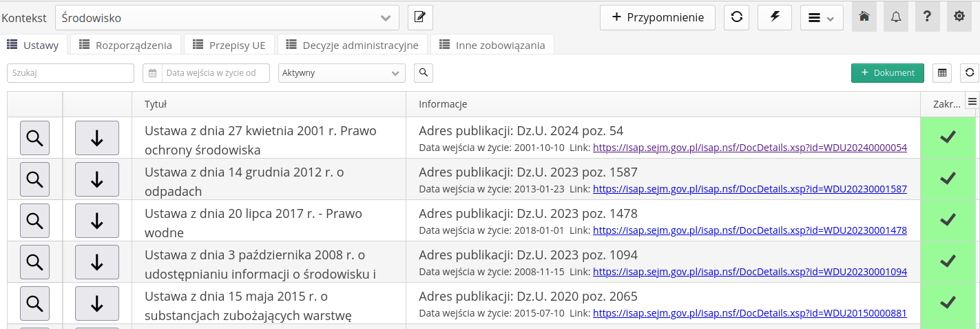Click the search magnifier button beside status filter
Screen dimensions: 980x329
pyautogui.click(x=424, y=72)
